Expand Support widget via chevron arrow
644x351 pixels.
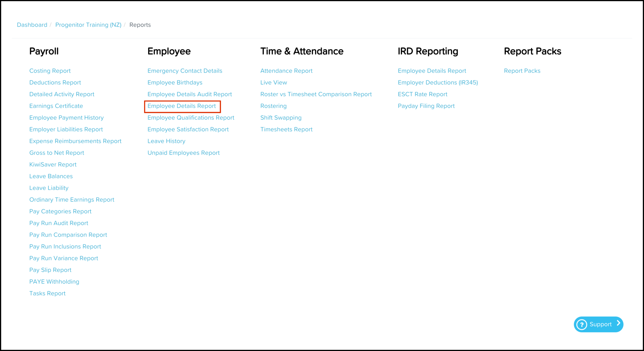click(x=618, y=323)
